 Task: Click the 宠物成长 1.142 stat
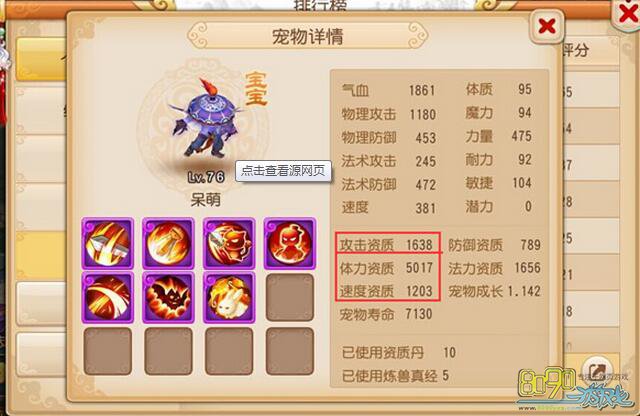495,291
